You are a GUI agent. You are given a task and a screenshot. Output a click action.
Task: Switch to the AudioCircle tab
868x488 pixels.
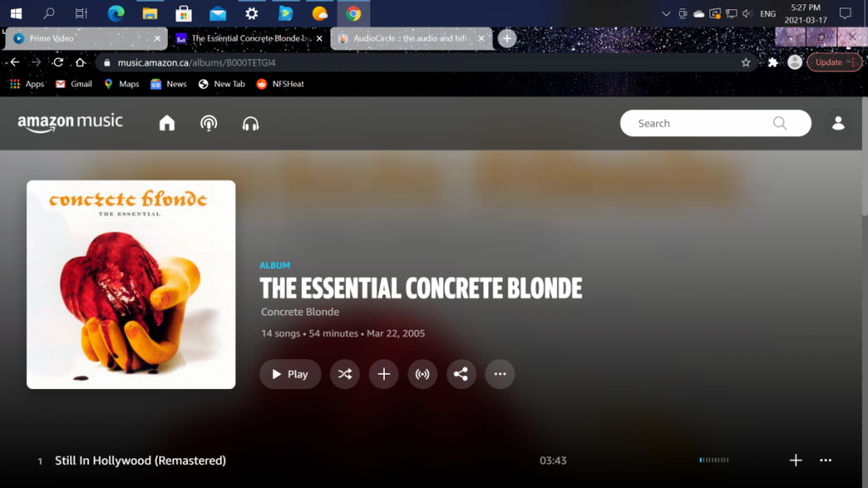point(411,38)
